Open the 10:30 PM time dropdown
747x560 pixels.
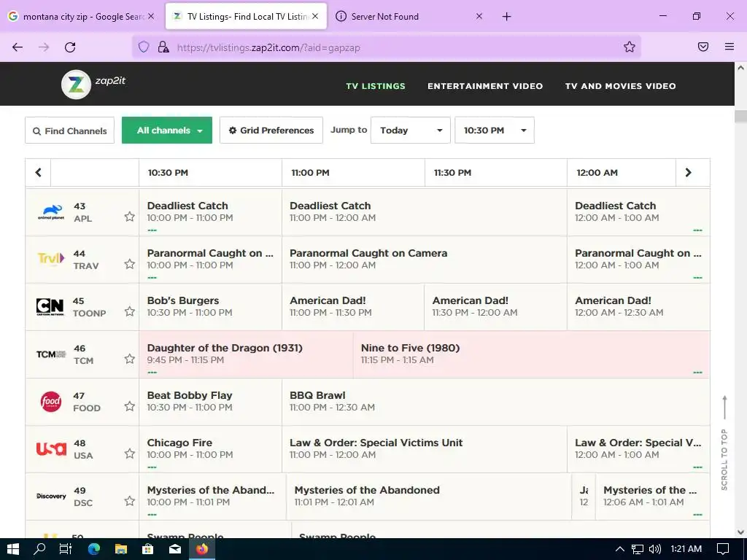(x=495, y=130)
